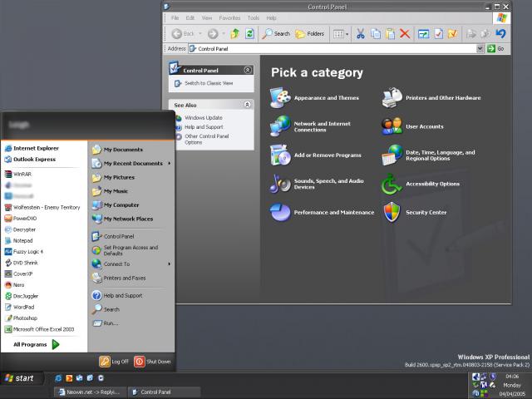
Task: Click the Log Off button
Action: [x=114, y=362]
